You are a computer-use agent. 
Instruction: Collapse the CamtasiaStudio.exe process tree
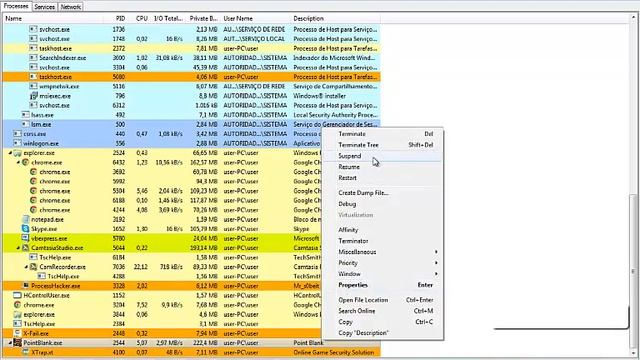coord(18,248)
